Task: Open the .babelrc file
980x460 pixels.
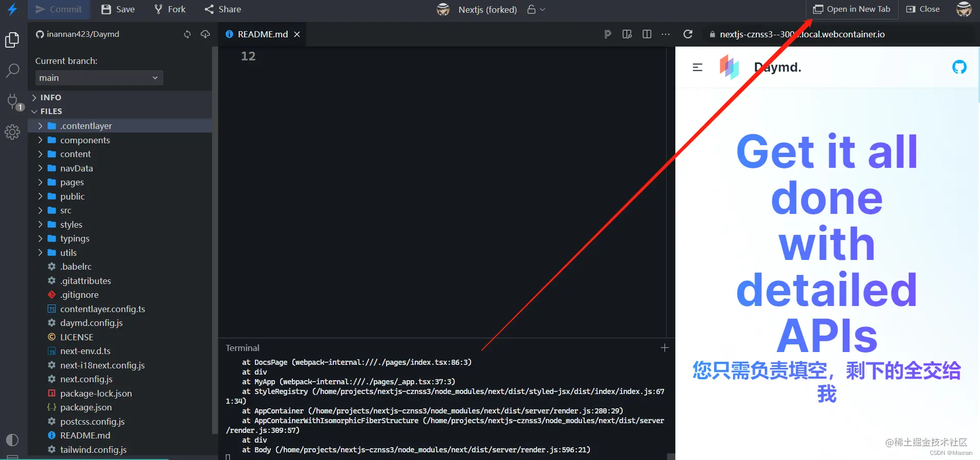Action: coord(120,267)
